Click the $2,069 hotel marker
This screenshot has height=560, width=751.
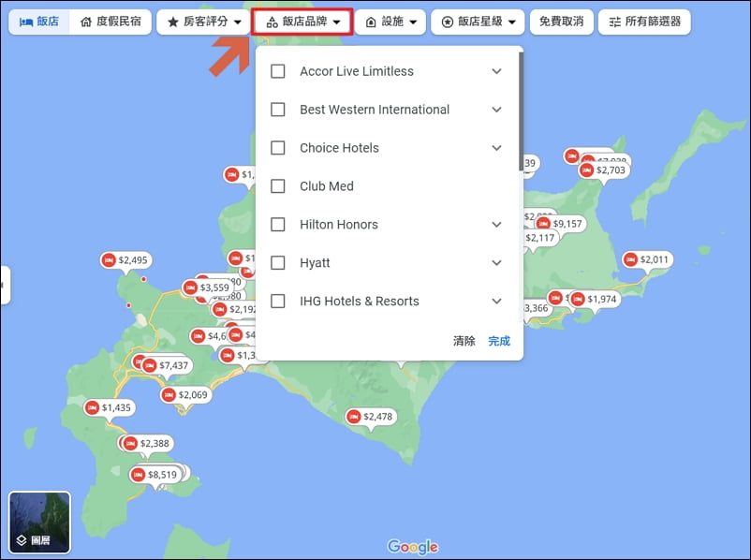(x=185, y=395)
